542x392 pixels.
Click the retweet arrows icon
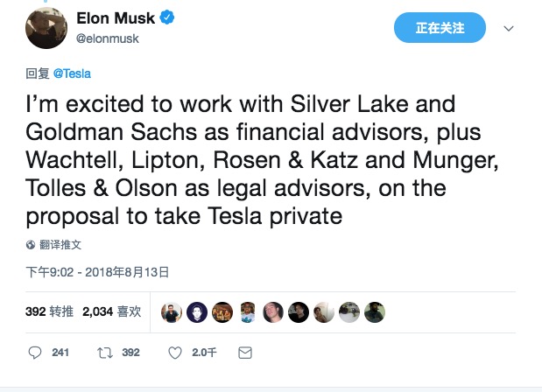pyautogui.click(x=104, y=353)
